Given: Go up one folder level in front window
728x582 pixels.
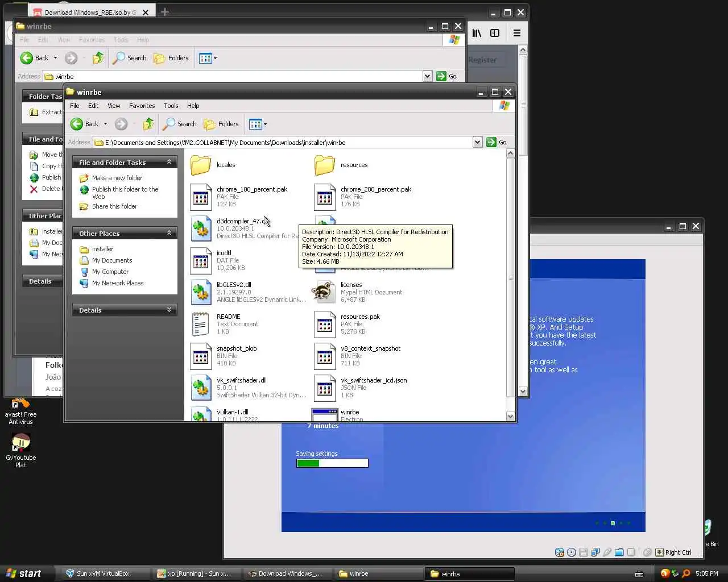Looking at the screenshot, I should pos(148,124).
